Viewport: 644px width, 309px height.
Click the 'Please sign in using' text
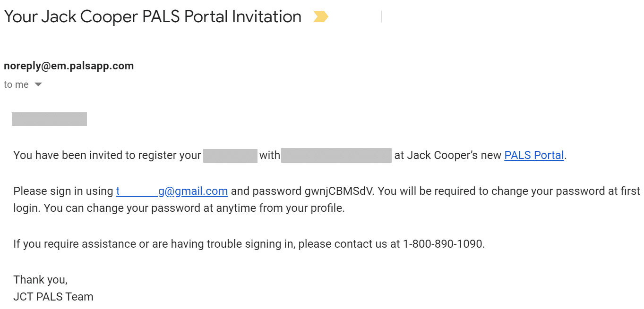[63, 191]
